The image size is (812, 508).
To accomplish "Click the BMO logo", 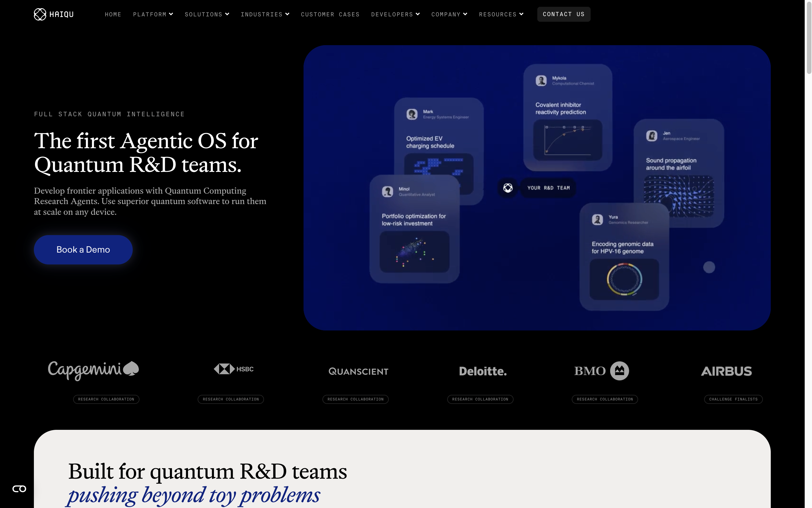I will point(601,371).
